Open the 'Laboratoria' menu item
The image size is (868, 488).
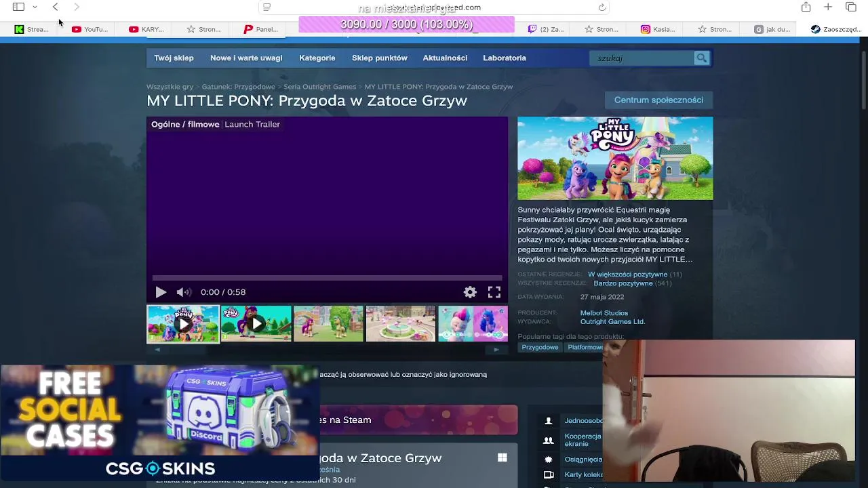tap(505, 58)
